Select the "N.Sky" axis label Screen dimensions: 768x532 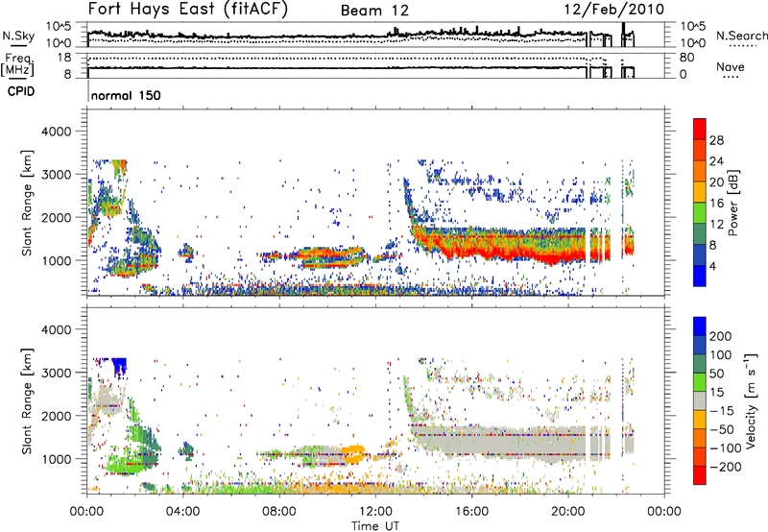coord(18,36)
